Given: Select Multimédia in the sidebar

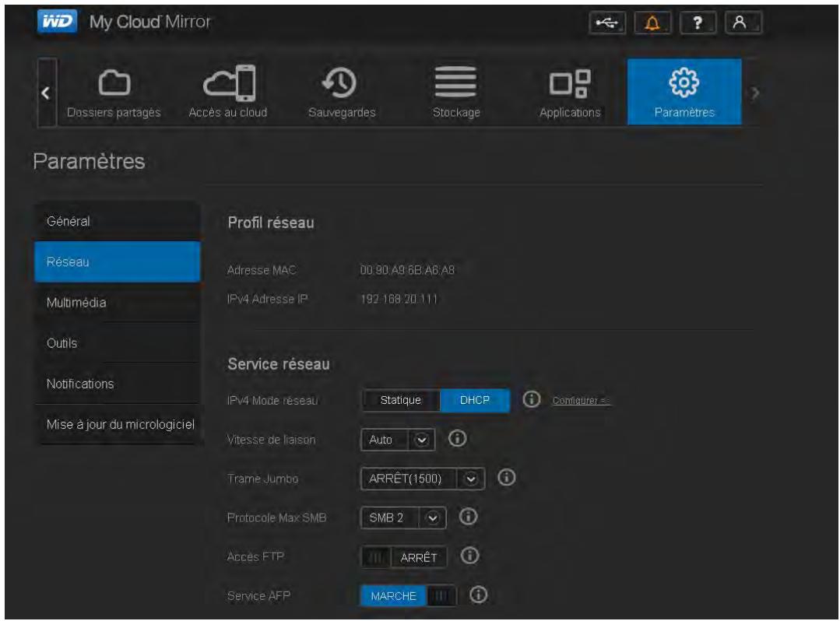Looking at the screenshot, I should pos(118,303).
